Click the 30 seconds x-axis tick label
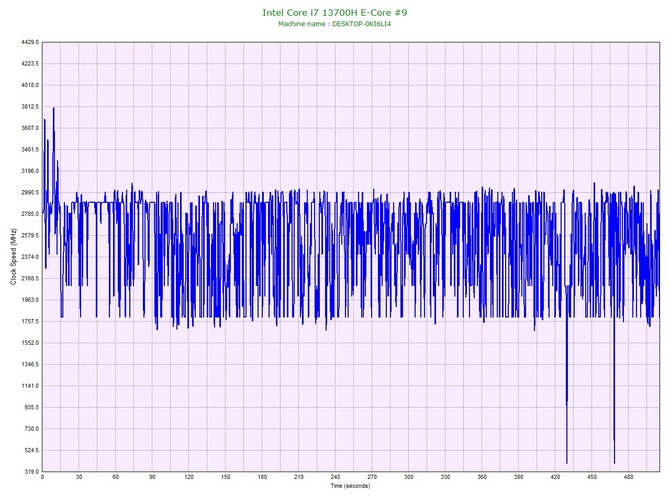 pyautogui.click(x=79, y=477)
